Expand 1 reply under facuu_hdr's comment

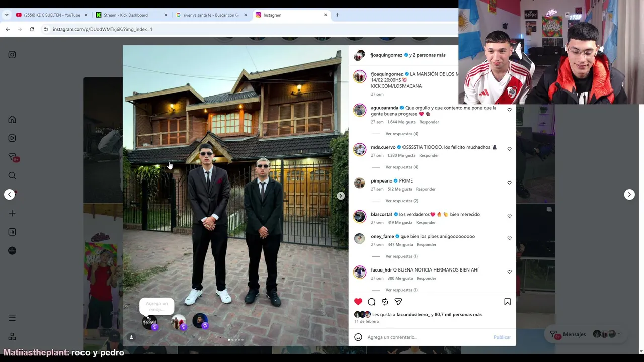[401, 290]
